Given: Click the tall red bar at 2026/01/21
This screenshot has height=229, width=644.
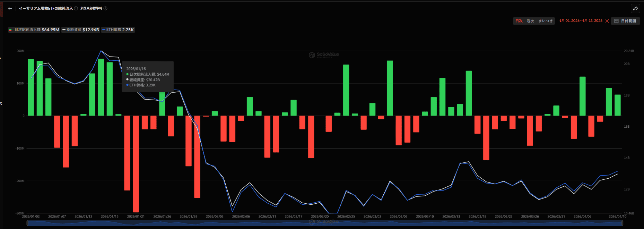Looking at the screenshot, I should [x=136, y=163].
